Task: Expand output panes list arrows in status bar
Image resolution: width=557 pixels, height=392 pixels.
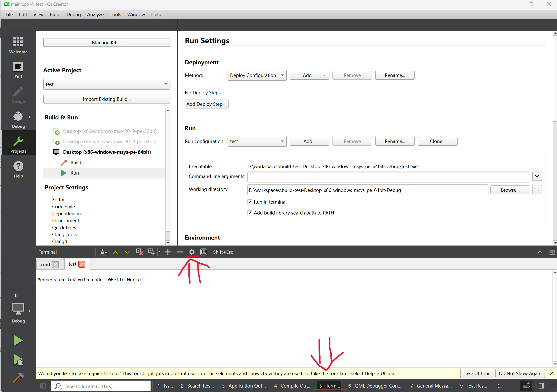Action: [x=498, y=386]
